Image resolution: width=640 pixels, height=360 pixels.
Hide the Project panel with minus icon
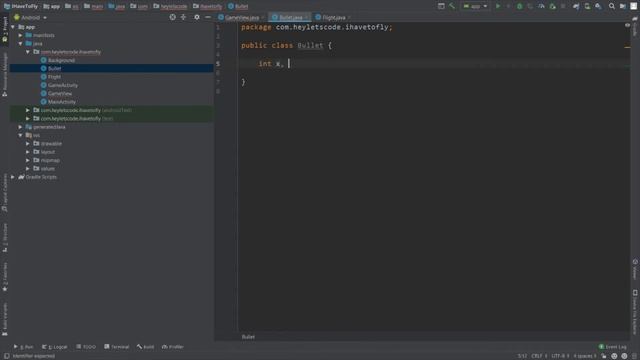click(208, 17)
